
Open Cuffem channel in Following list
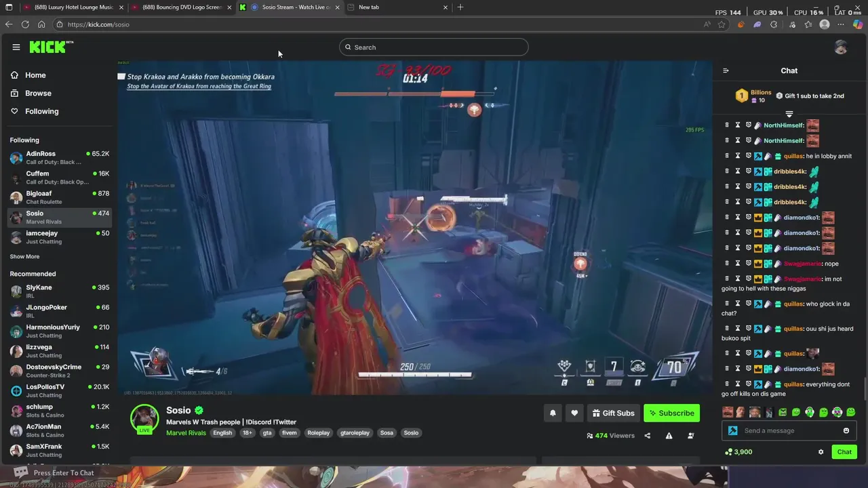point(60,178)
